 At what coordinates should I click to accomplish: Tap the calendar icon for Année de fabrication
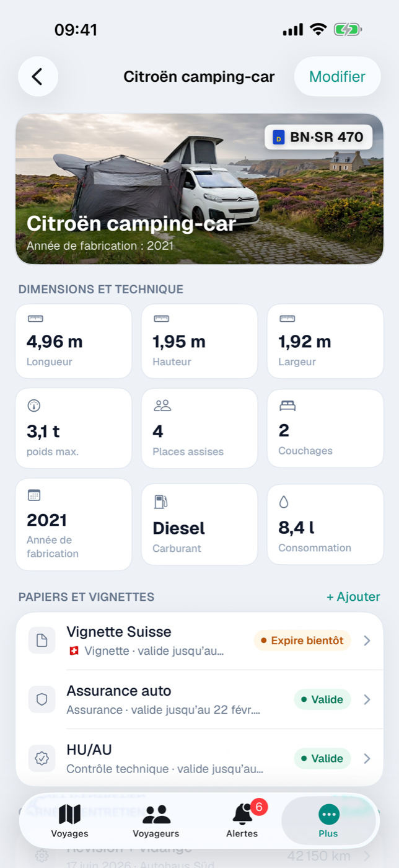tap(34, 495)
